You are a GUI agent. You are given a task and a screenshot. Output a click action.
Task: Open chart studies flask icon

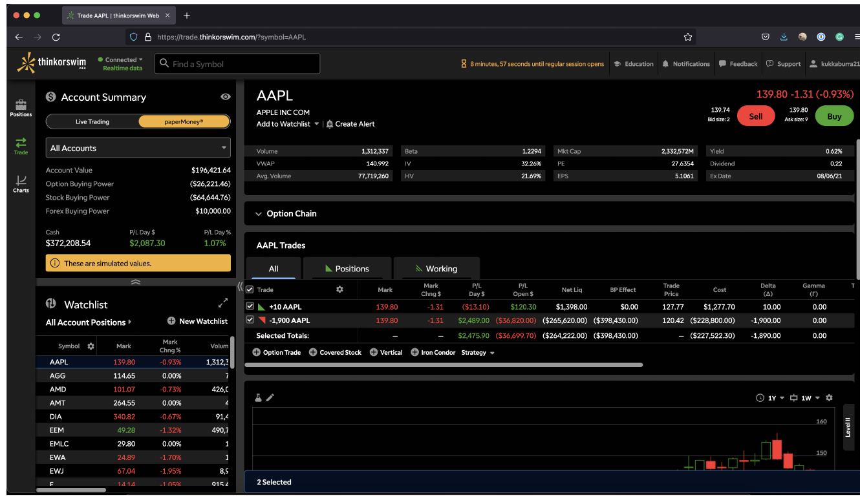coord(258,398)
